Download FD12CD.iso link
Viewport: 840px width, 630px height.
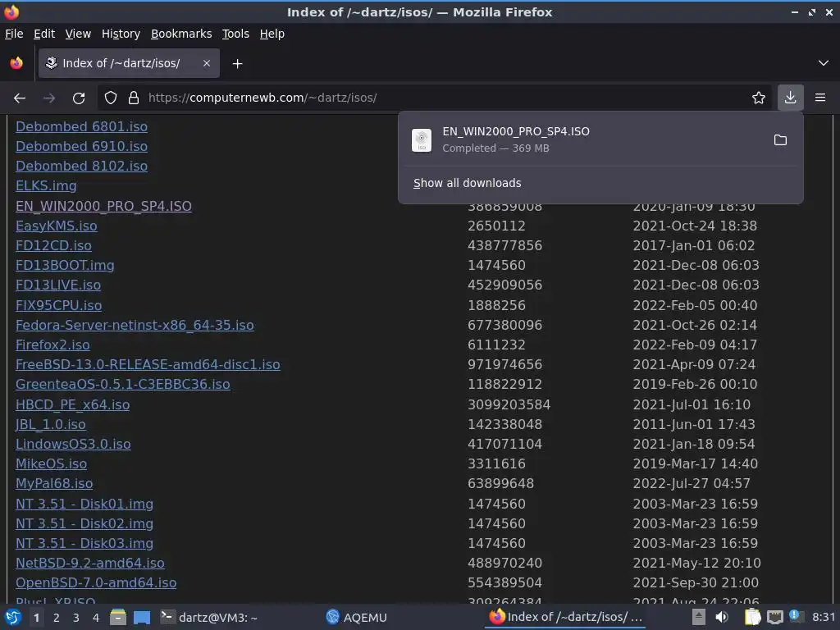53,245
